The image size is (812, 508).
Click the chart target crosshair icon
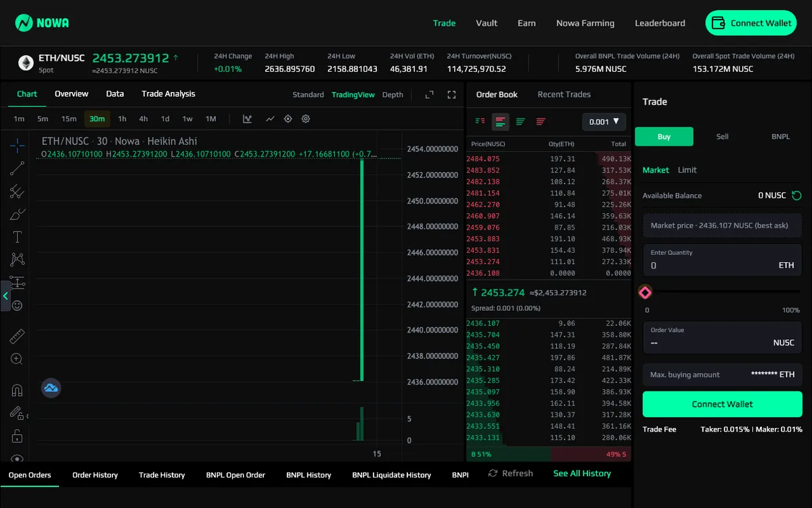pos(288,119)
